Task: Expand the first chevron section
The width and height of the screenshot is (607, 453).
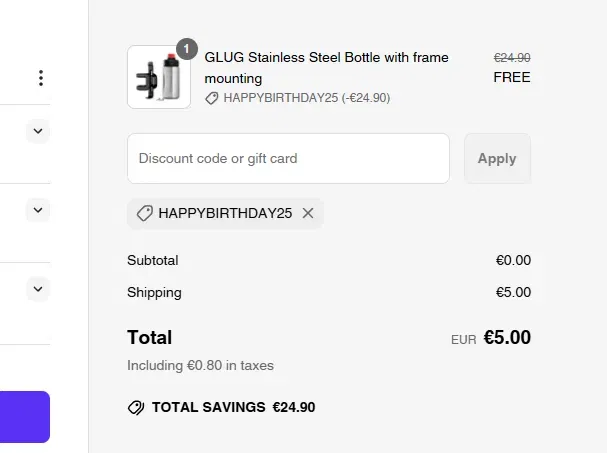Action: [x=38, y=131]
